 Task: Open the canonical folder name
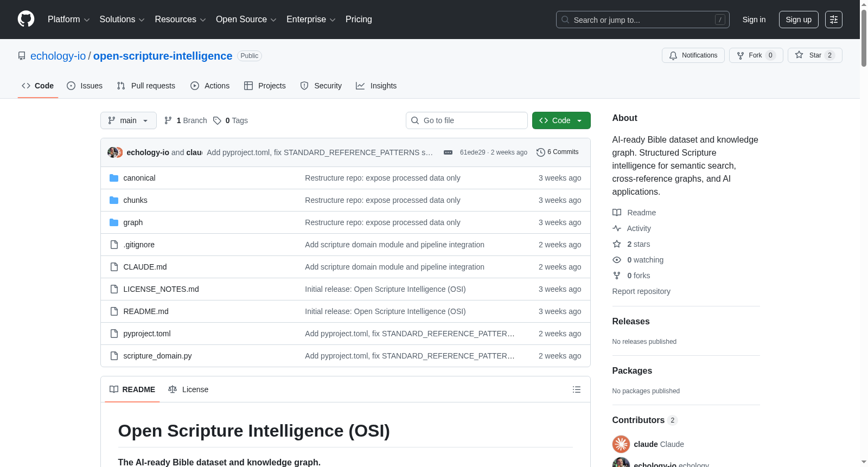click(x=139, y=178)
